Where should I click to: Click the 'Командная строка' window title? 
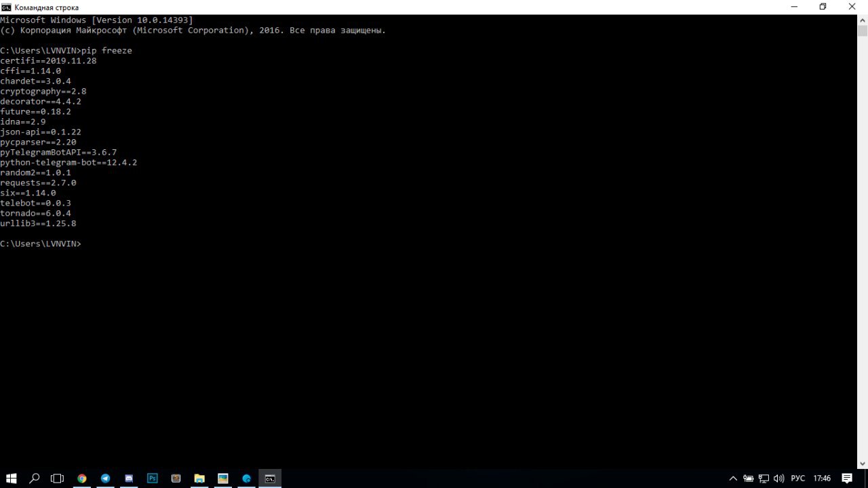pyautogui.click(x=47, y=7)
